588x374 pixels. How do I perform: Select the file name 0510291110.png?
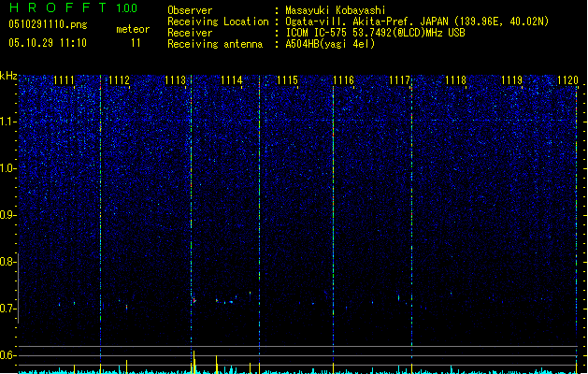pyautogui.click(x=48, y=24)
